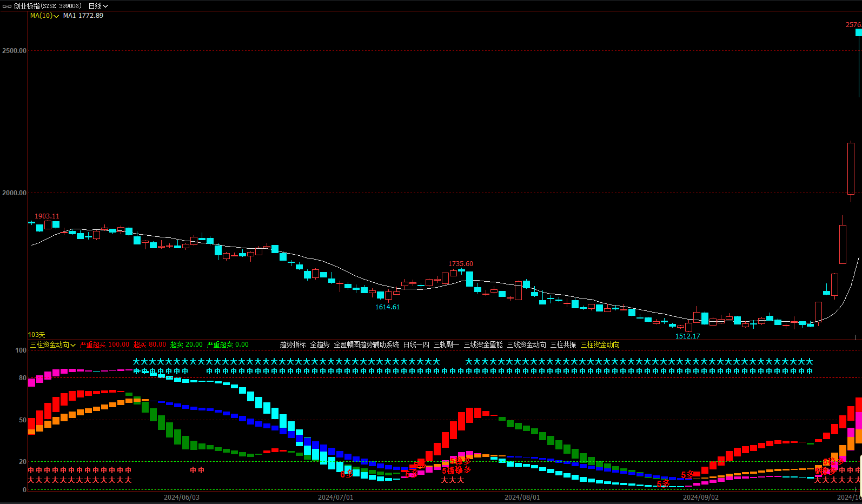Open the 三线资金量能 indicator tab
This screenshot has width=862, height=504.
pos(483,344)
